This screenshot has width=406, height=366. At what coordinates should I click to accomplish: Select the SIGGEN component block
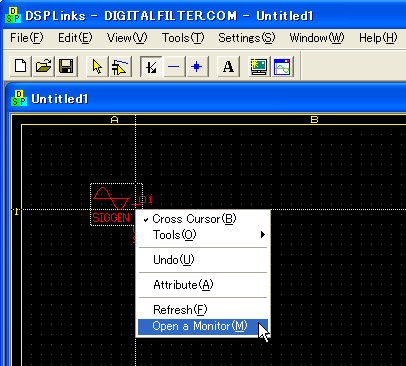(x=116, y=204)
